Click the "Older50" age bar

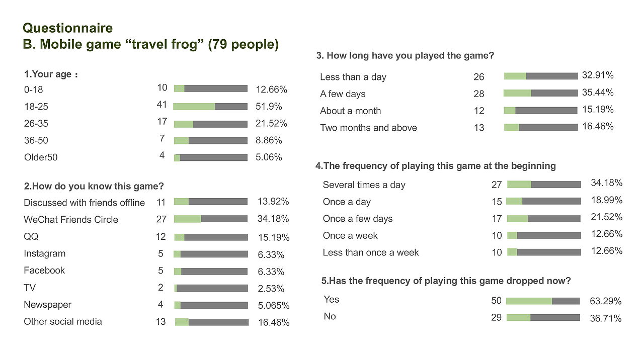point(211,157)
